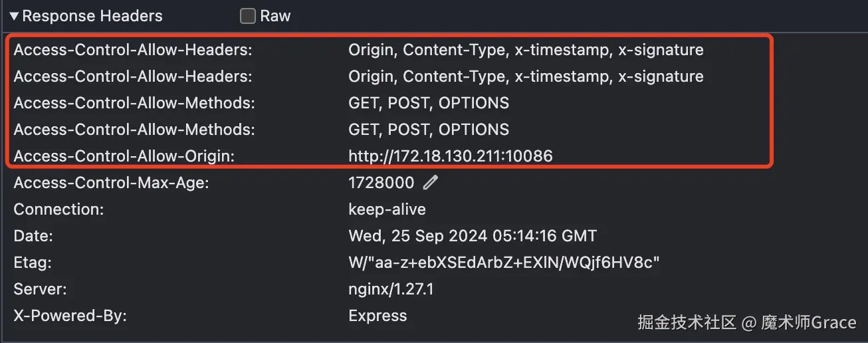Select the Access-Control-Allow-Origin header name
This screenshot has height=343, width=868.
pos(124,156)
